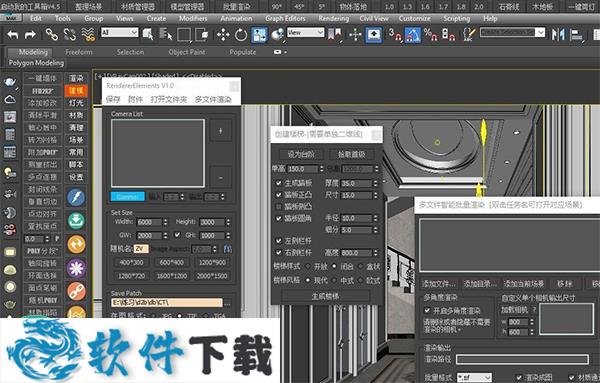Enable the 生成踏板 checkbox
The height and width of the screenshot is (383, 600).
[279, 183]
